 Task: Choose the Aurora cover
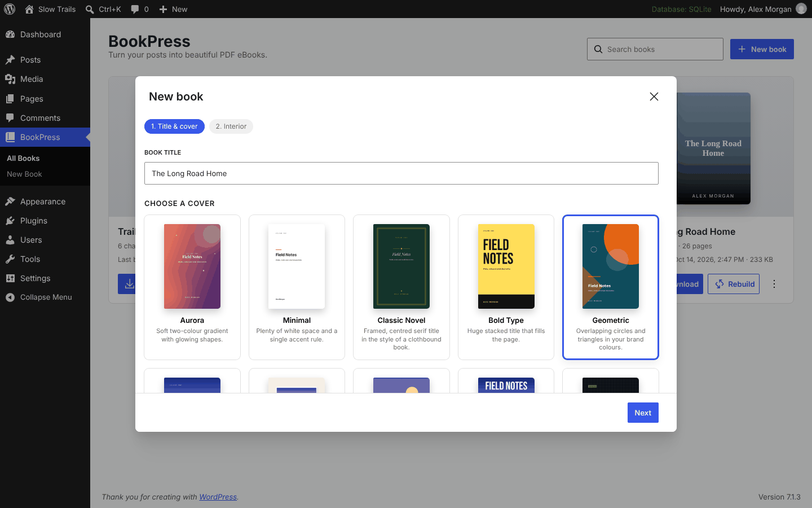pos(192,287)
